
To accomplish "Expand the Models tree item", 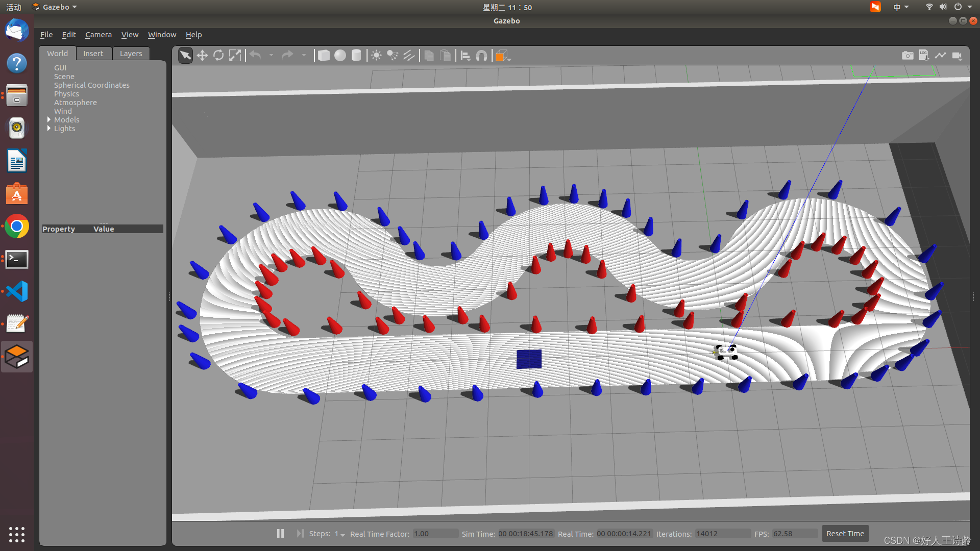I will pyautogui.click(x=48, y=120).
